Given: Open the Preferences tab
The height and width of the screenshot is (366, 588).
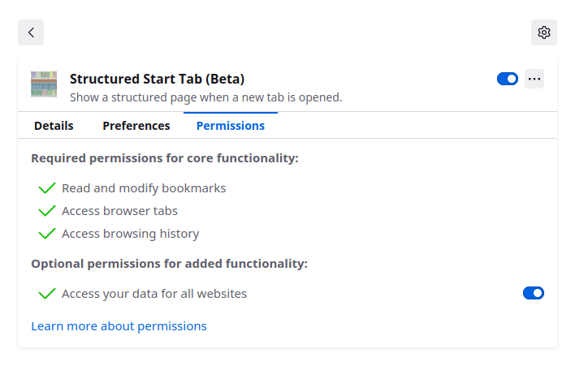Looking at the screenshot, I should pyautogui.click(x=136, y=126).
